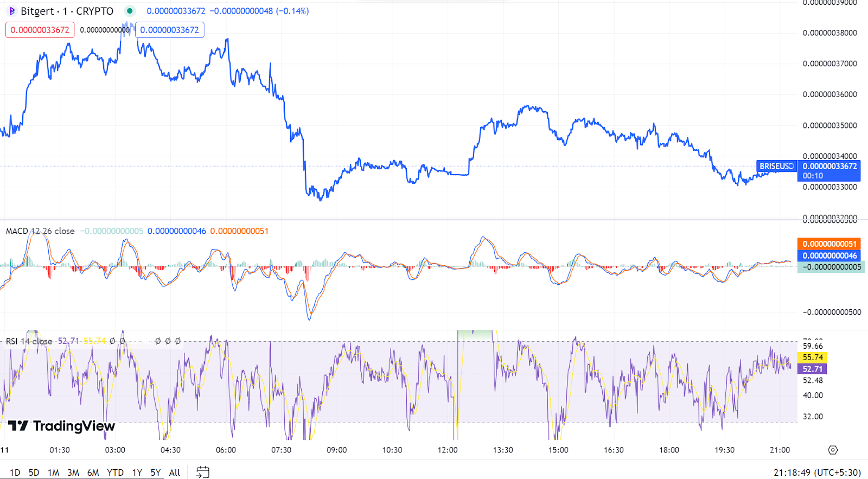Open timezone menu showing 21:18:49 (UTC+5:30)
The height and width of the screenshot is (479, 868).
click(x=817, y=472)
